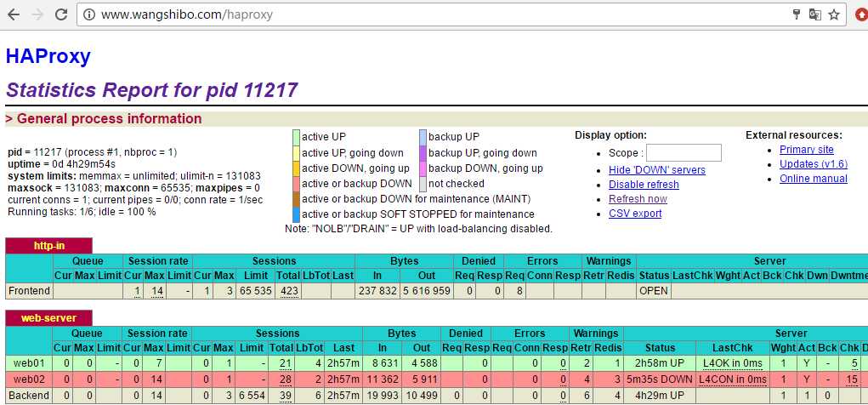
Task: Click the Backend row name cell
Action: (29, 396)
